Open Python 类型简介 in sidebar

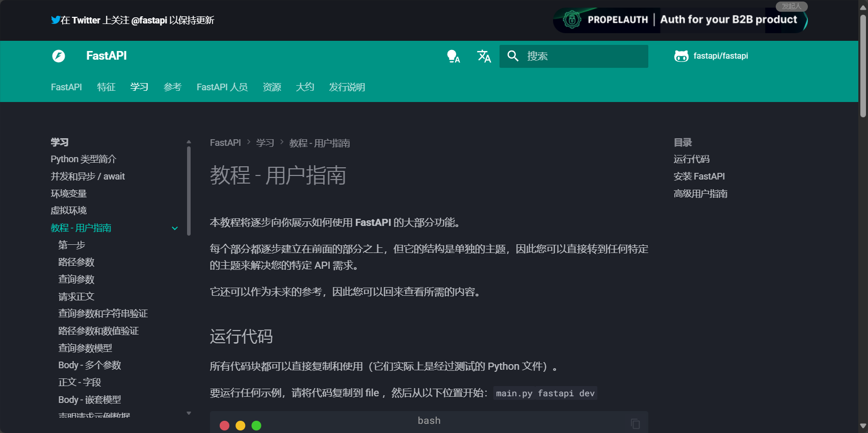point(84,159)
